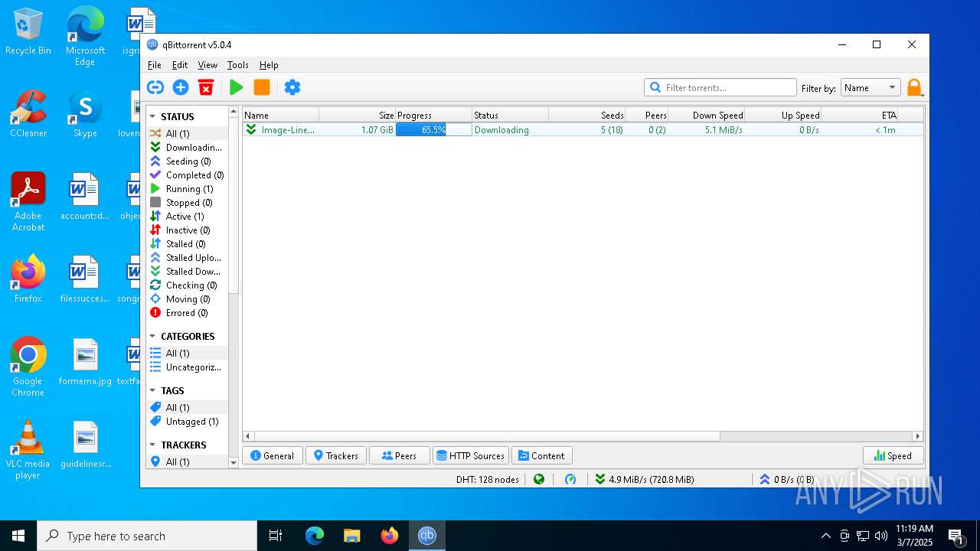Viewport: 980px width, 551px height.
Task: Select Uncategorized category filter
Action: pyautogui.click(x=187, y=367)
